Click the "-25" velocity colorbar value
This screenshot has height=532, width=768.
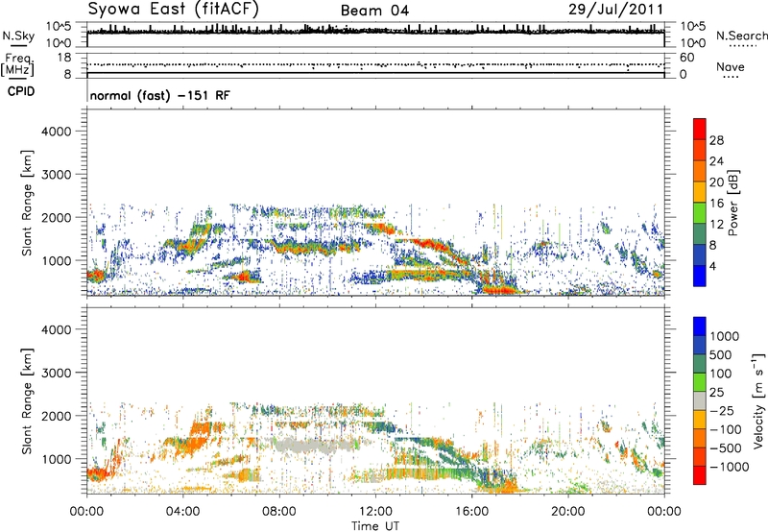722,411
